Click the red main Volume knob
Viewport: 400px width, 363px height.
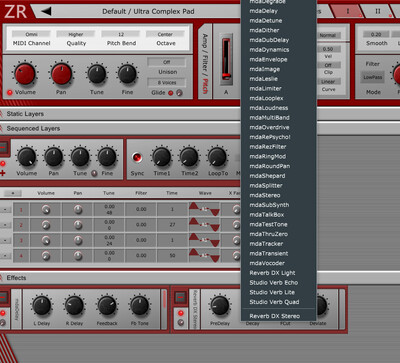point(25,74)
